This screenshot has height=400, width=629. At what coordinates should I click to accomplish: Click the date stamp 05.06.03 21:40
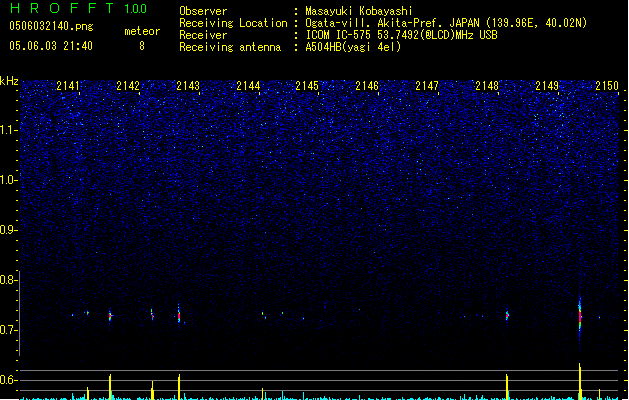coord(51,46)
